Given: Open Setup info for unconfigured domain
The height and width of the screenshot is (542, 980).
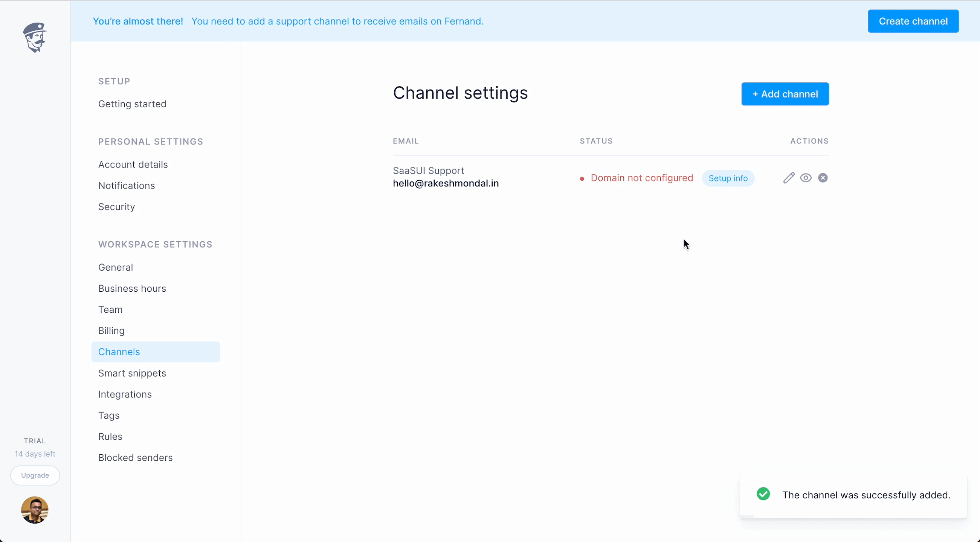Looking at the screenshot, I should click(x=728, y=178).
